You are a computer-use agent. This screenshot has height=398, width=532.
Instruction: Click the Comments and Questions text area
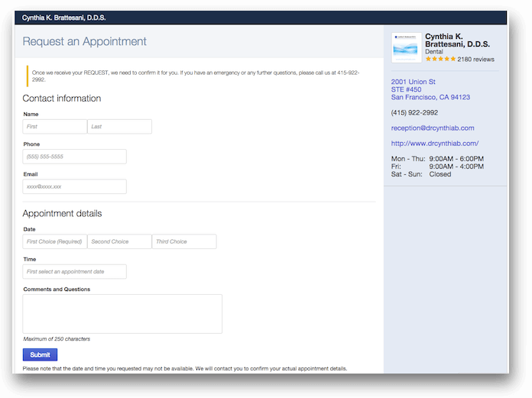(x=122, y=314)
